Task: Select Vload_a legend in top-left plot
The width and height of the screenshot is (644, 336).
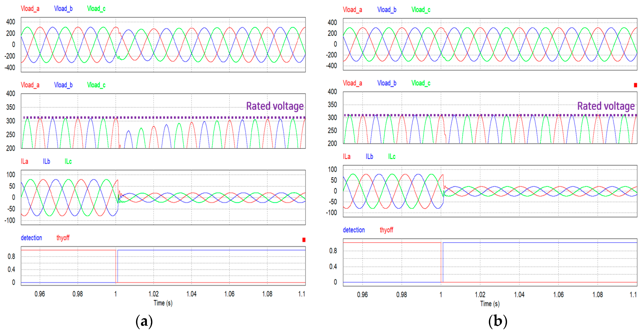Action: pyautogui.click(x=30, y=9)
